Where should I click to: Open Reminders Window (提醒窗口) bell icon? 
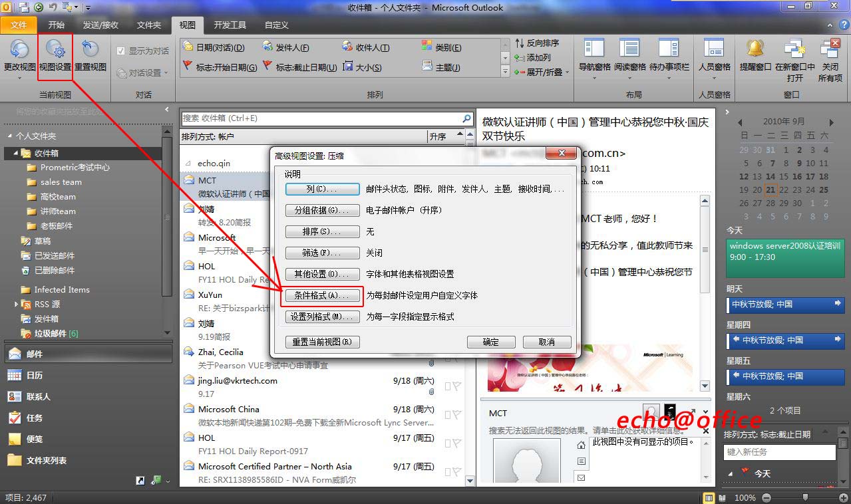[x=755, y=48]
